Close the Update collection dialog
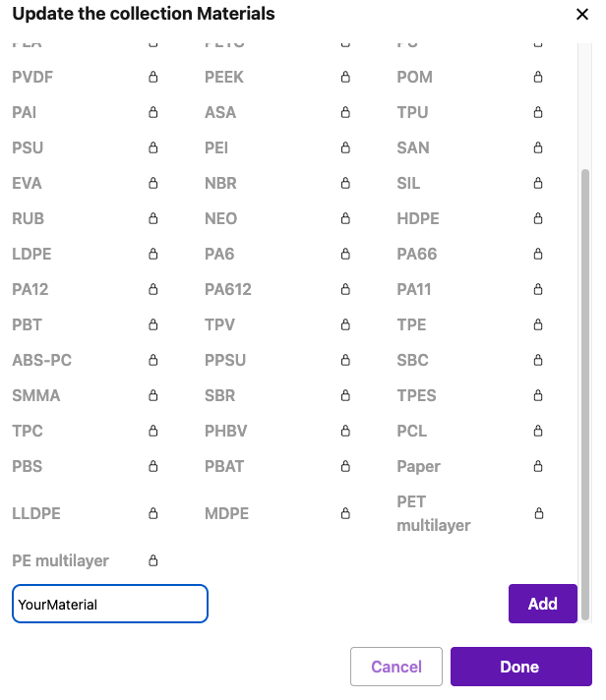Viewport: 606px width, 700px height. click(581, 15)
